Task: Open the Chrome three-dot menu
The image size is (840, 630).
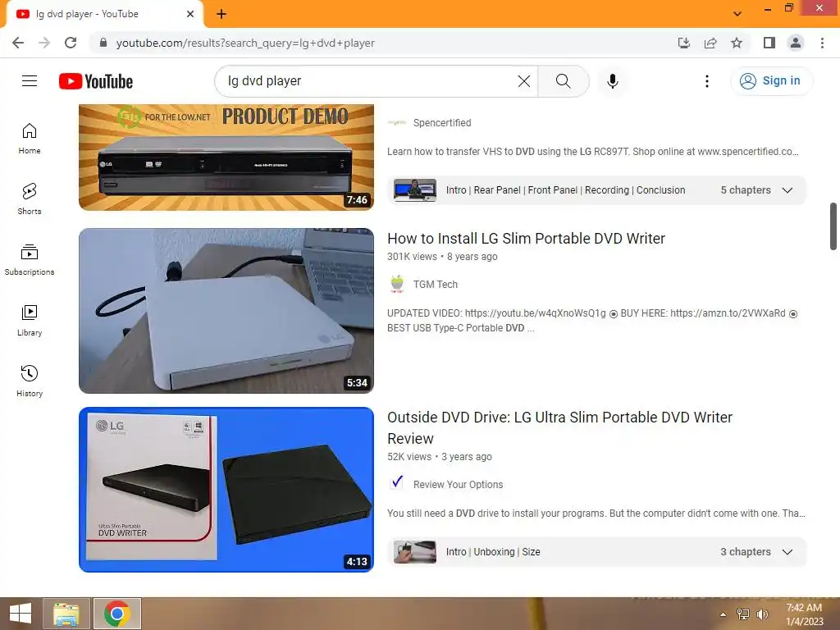Action: (822, 43)
